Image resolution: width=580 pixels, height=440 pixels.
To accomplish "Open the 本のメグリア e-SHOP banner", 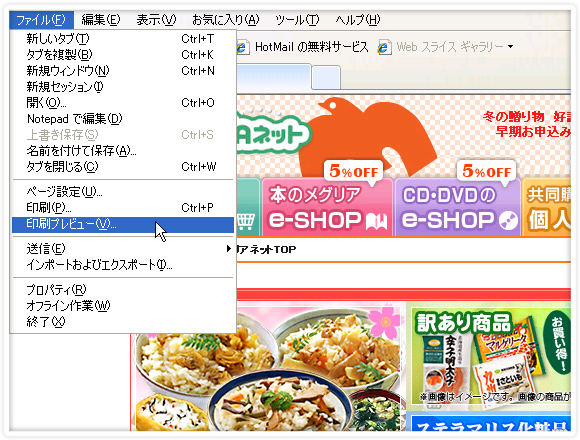I will pos(327,207).
